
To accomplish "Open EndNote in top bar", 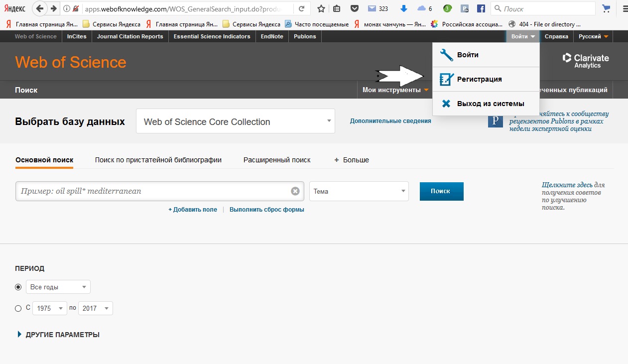I will [272, 36].
